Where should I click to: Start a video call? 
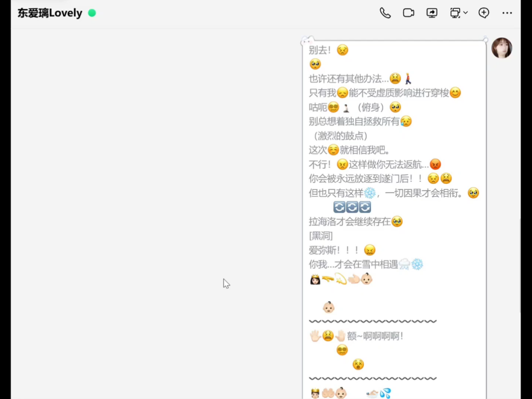point(408,12)
